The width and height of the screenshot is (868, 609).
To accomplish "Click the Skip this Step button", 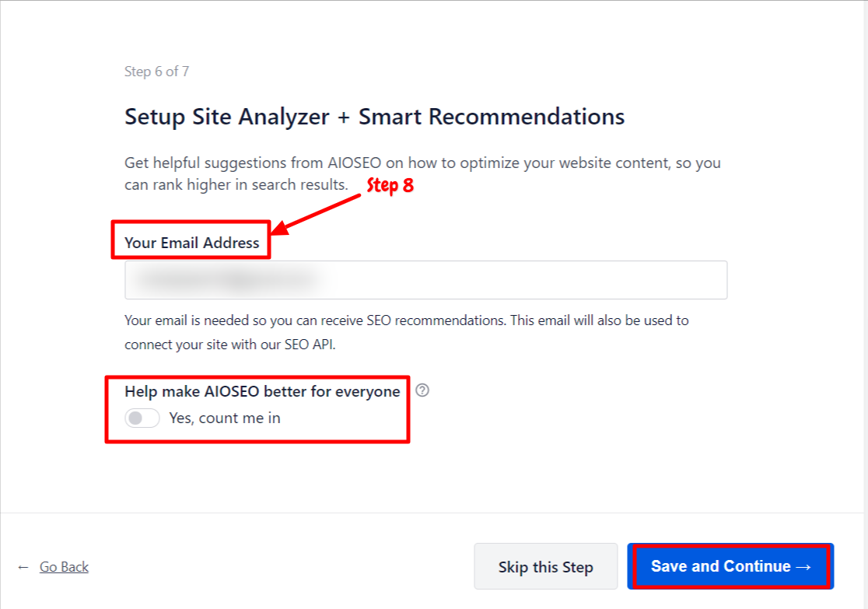I will coord(546,566).
